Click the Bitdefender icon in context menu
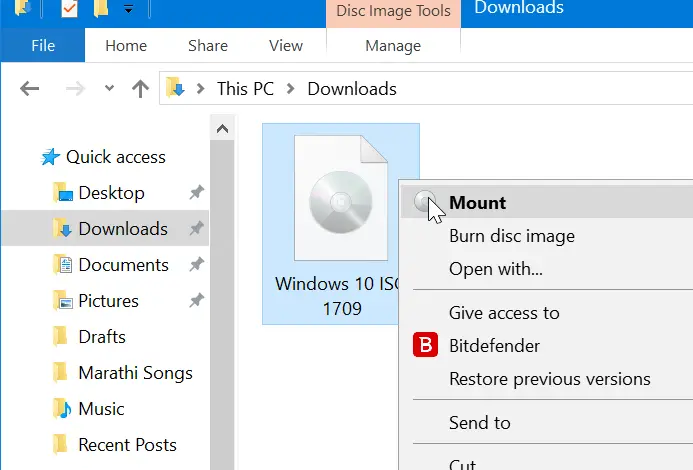 point(426,346)
